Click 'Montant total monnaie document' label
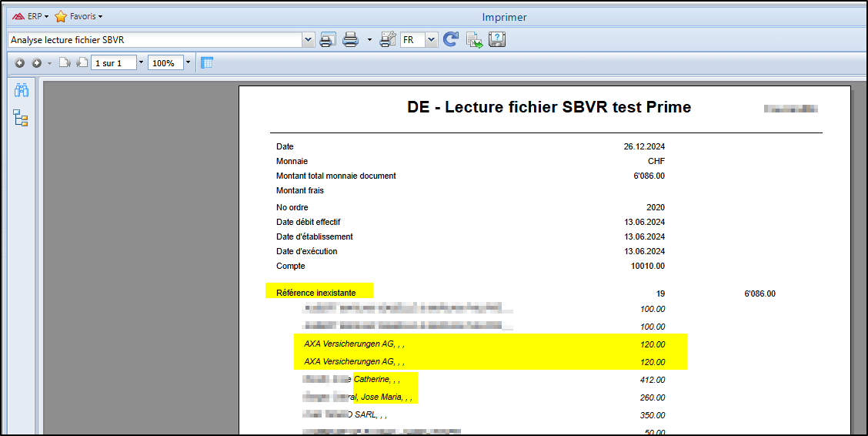The height and width of the screenshot is (436, 868). pos(336,176)
